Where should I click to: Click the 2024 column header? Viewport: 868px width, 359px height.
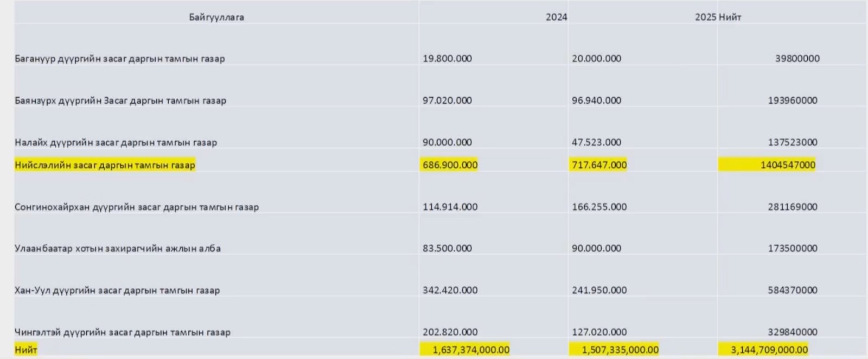point(556,17)
